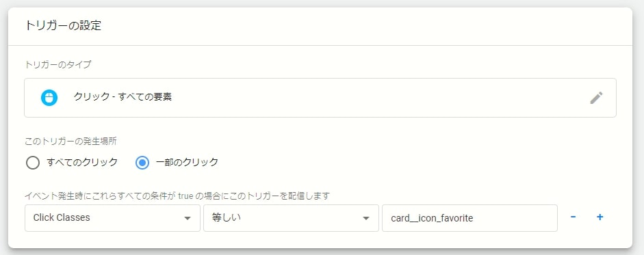Click the pencil edit icon for trigger type
Screen dimensions: 644x255
pos(596,98)
